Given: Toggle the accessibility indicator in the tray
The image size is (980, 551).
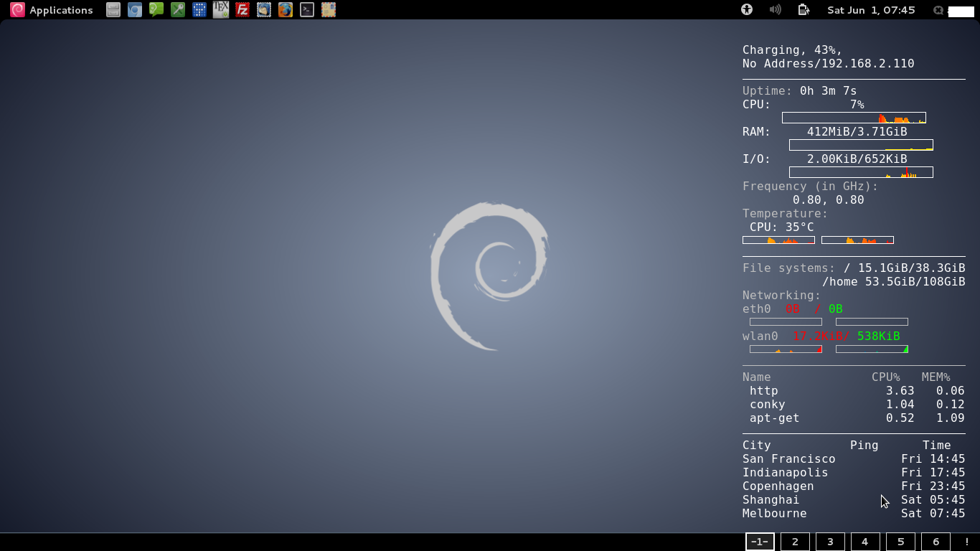Looking at the screenshot, I should 746,9.
